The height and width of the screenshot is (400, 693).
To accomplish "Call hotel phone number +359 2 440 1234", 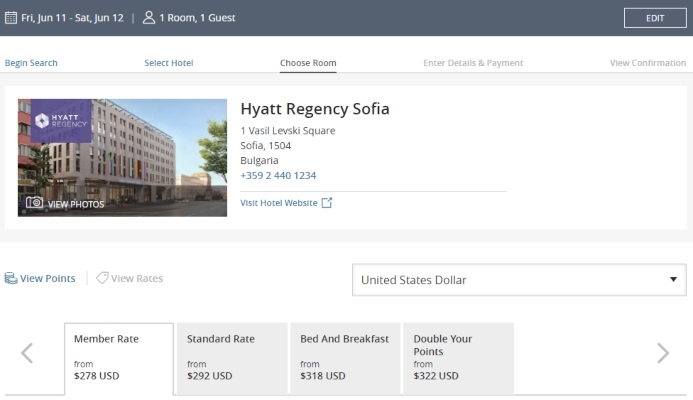I will click(278, 175).
